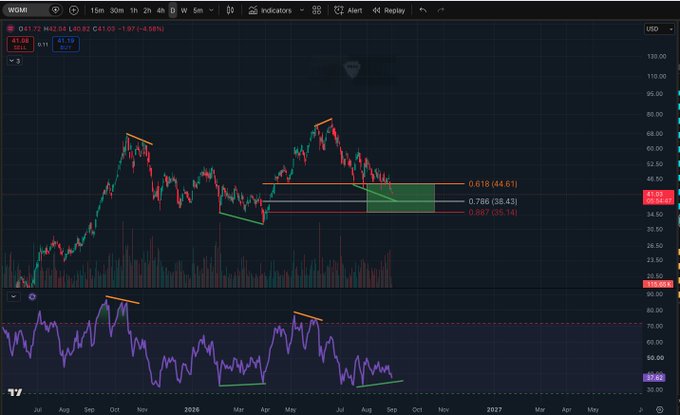680x415 pixels.
Task: Select the 2h interval
Action: point(147,10)
